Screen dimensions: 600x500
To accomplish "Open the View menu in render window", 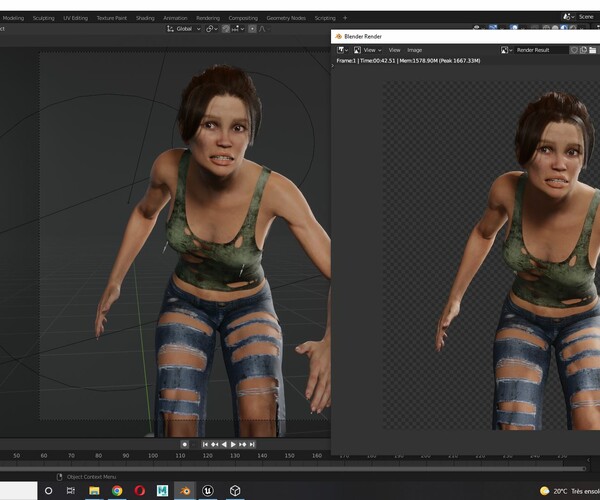I will [394, 50].
